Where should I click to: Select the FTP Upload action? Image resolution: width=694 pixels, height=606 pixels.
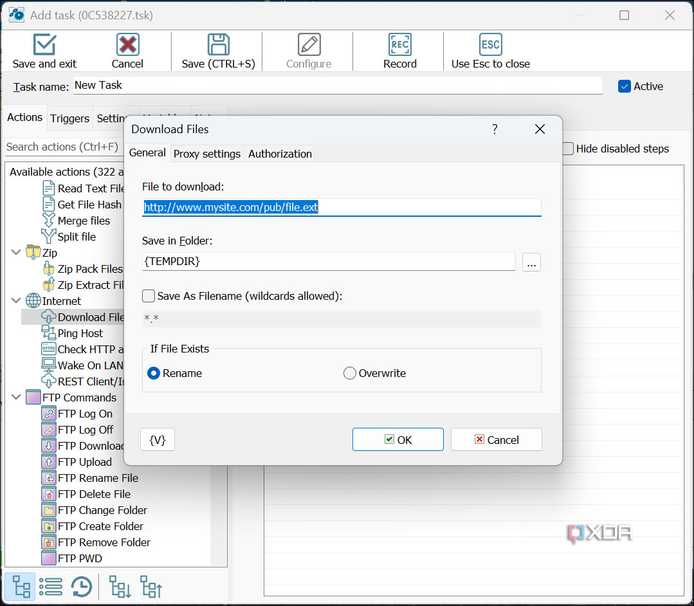77,462
